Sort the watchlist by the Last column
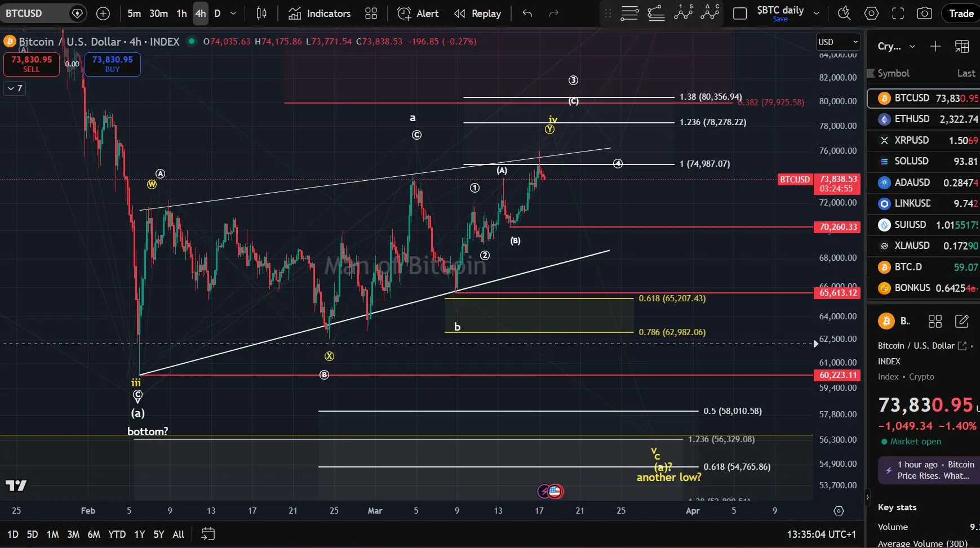 966,73
